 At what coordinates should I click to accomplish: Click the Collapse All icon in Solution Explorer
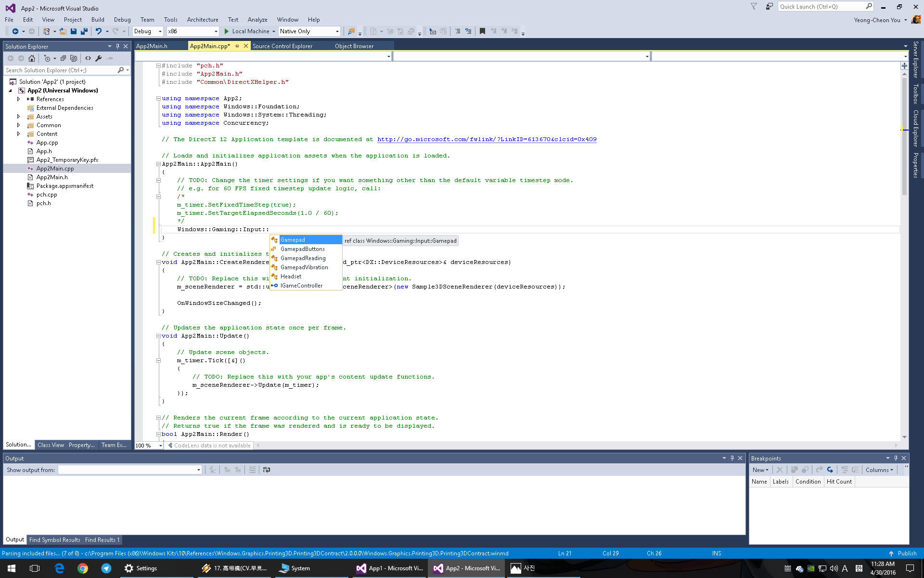tap(63, 58)
